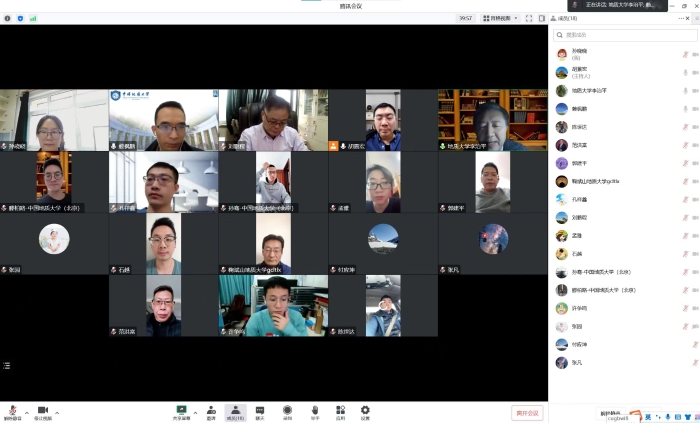Unmute the microphone in bottom toolbar
This screenshot has height=423, width=700.
(12, 412)
